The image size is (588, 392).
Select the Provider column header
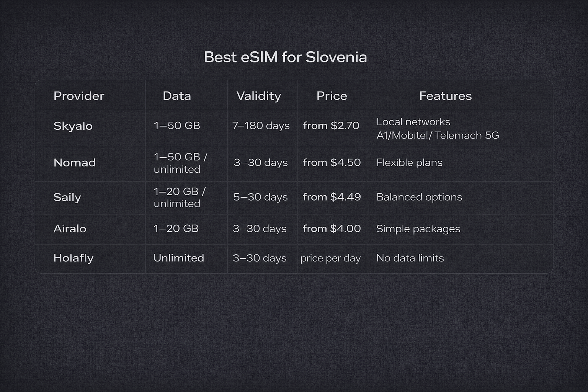79,96
